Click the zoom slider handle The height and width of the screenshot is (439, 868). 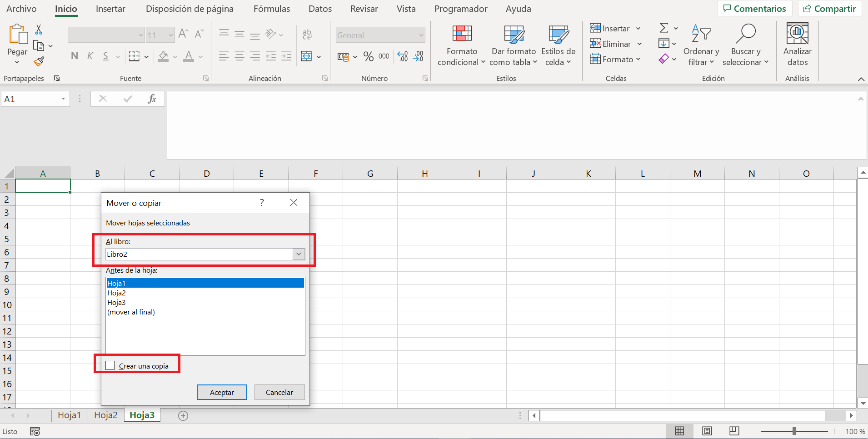pos(794,431)
